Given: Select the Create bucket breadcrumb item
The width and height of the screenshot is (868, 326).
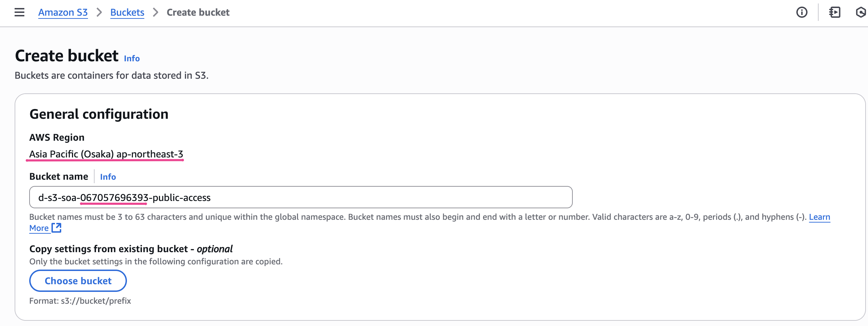Looking at the screenshot, I should tap(198, 13).
